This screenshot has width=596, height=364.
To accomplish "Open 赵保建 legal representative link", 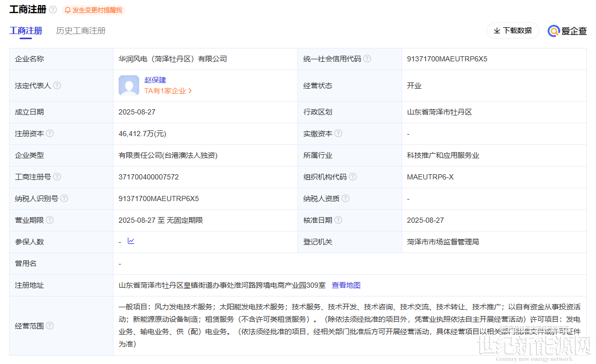I will 155,80.
